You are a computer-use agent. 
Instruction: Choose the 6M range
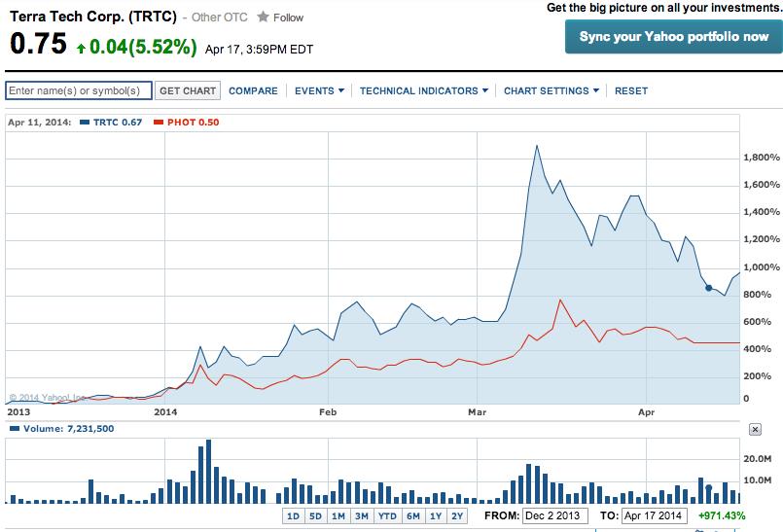413,516
